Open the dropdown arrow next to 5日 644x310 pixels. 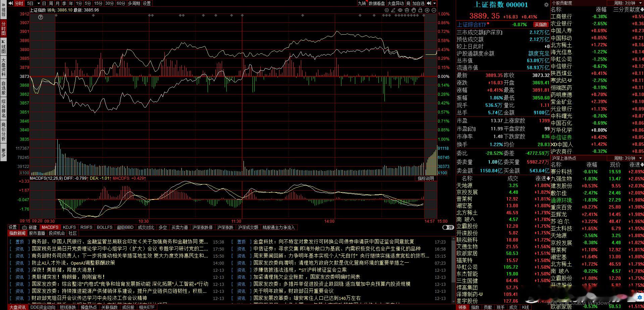tap(38, 3)
